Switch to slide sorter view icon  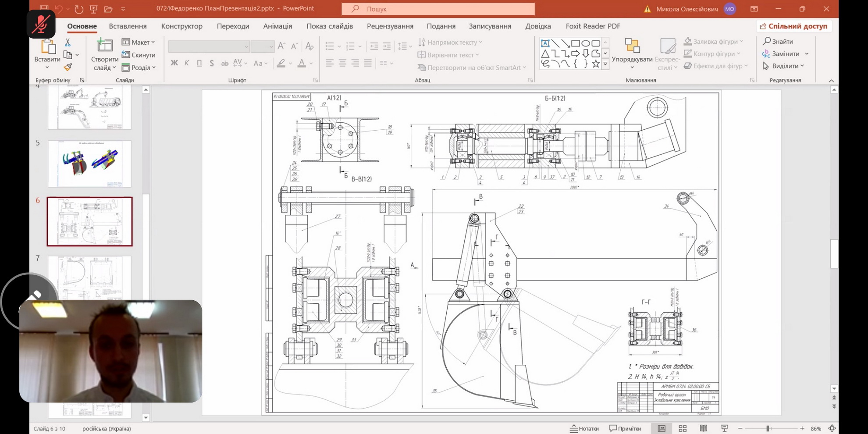tap(683, 428)
